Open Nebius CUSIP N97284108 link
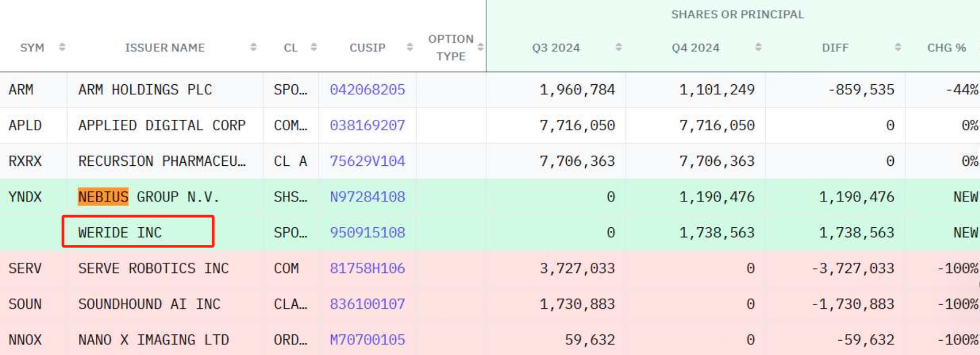This screenshot has height=355, width=980. (x=367, y=197)
